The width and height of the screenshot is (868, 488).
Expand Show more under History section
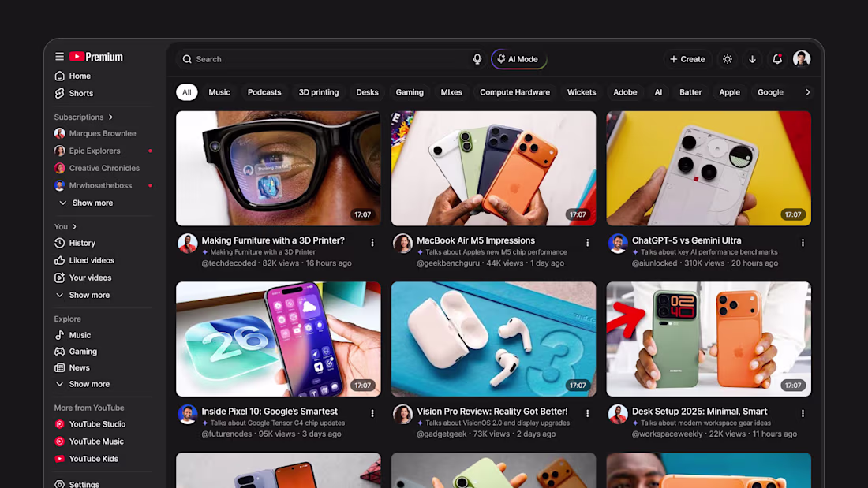tap(83, 295)
